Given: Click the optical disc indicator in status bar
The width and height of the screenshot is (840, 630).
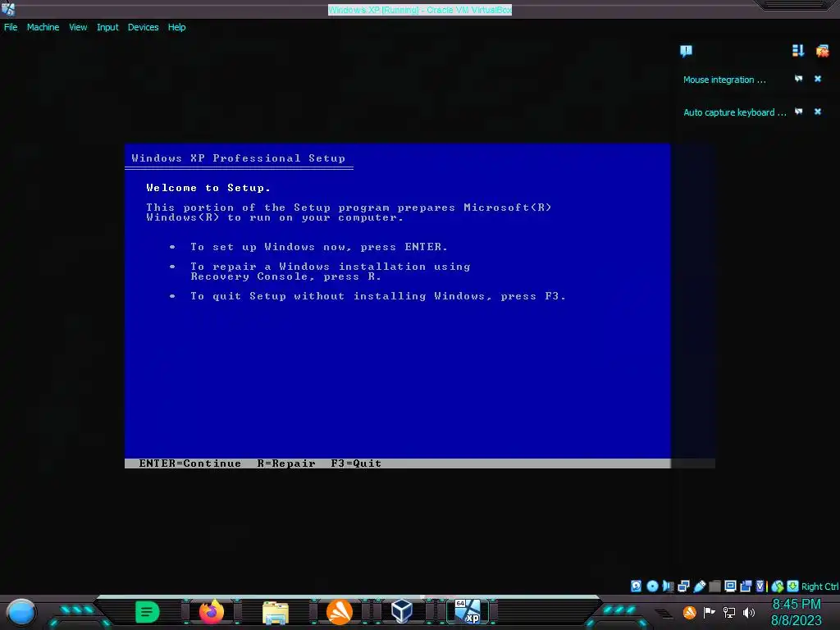Looking at the screenshot, I should click(652, 586).
